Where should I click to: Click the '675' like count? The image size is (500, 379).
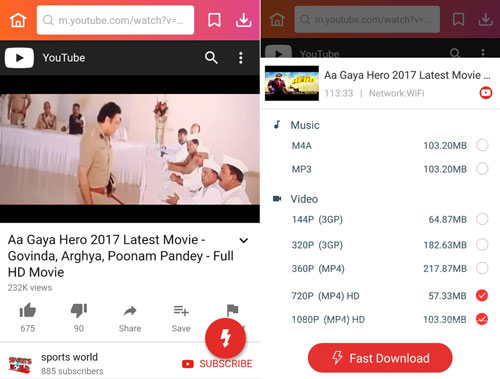point(28,328)
